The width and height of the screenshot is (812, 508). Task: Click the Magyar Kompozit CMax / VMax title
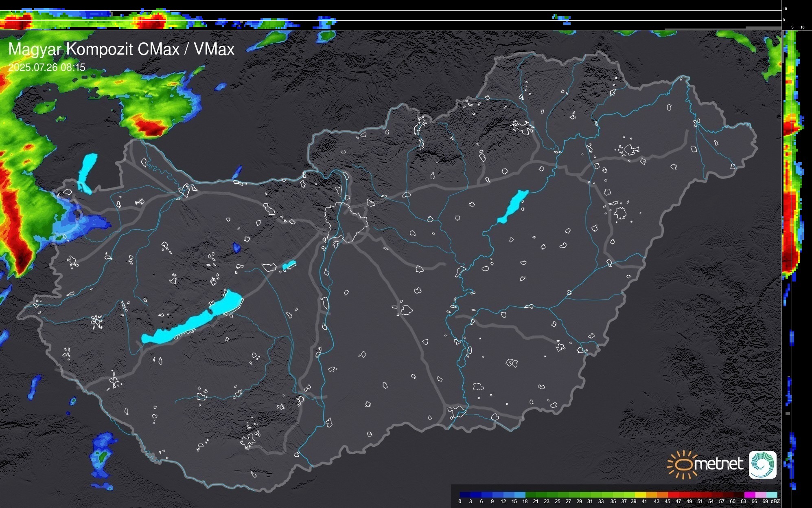point(121,49)
